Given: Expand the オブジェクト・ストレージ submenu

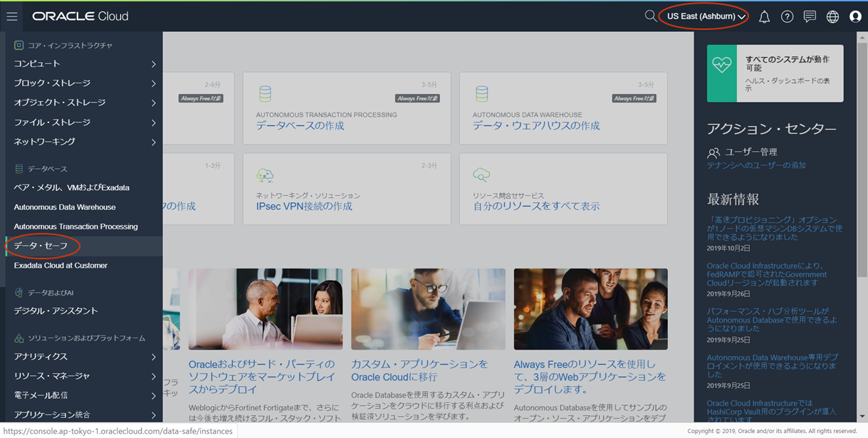Looking at the screenshot, I should pyautogui.click(x=84, y=103).
